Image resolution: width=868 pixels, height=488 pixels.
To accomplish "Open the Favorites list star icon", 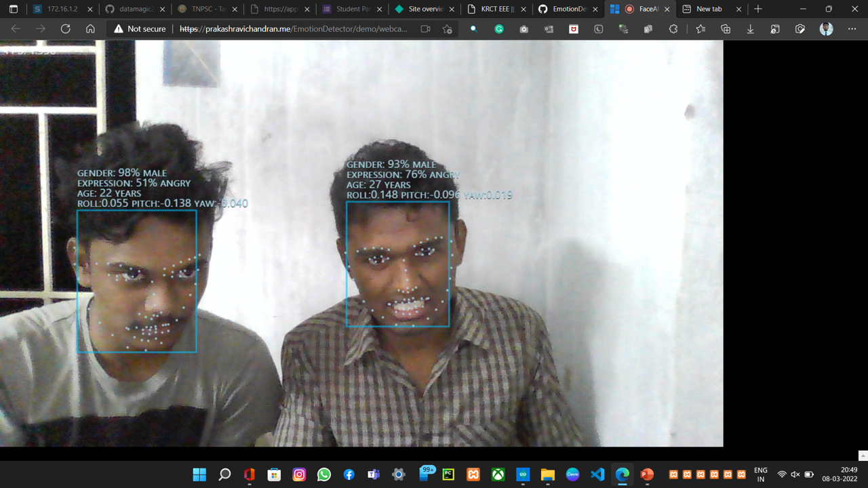I will [x=701, y=29].
